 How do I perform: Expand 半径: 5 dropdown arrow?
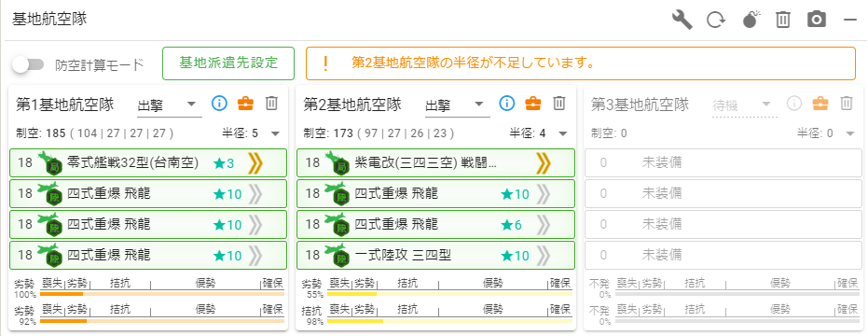[x=276, y=133]
